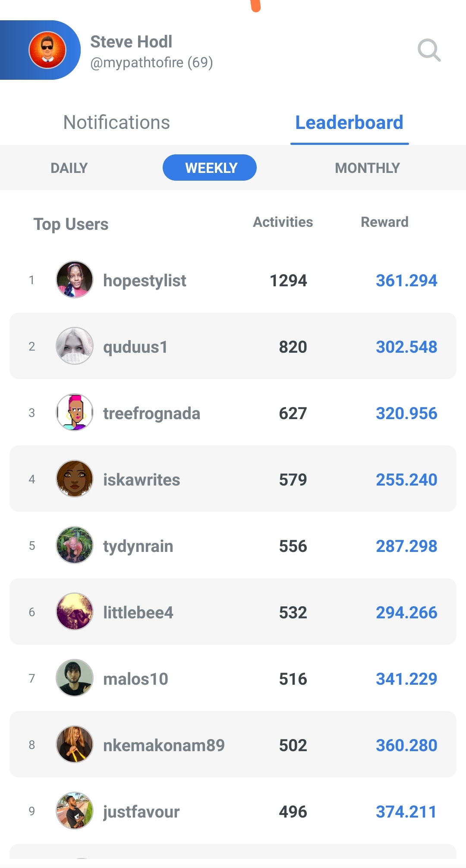The height and width of the screenshot is (868, 466).
Task: Tap littlebee4's avatar picture
Action: click(x=75, y=611)
